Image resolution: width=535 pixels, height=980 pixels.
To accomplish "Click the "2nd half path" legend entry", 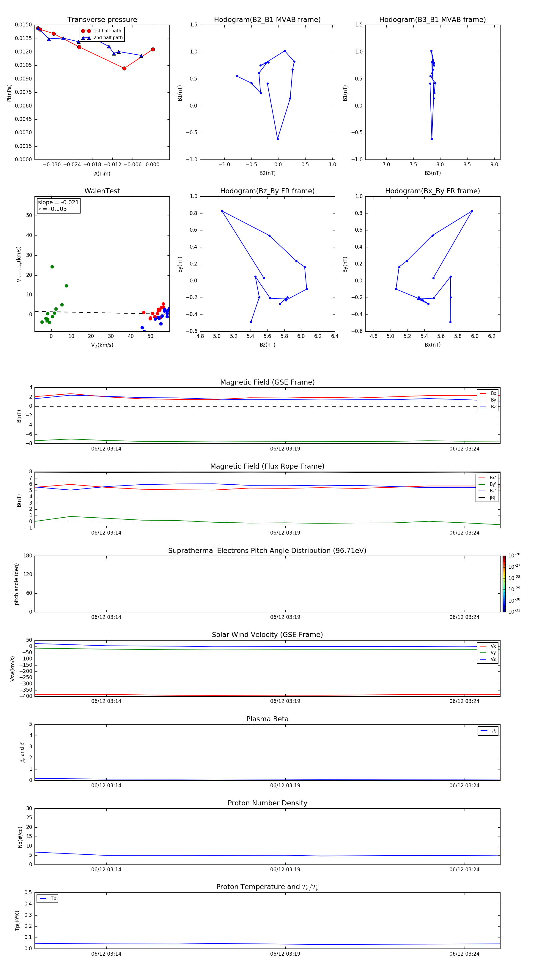I will click(x=102, y=38).
